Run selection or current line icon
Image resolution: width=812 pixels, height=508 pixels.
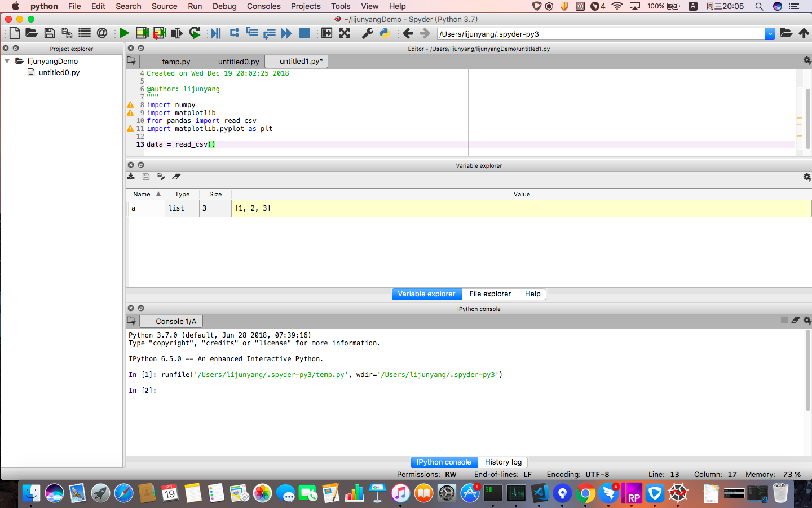point(177,33)
